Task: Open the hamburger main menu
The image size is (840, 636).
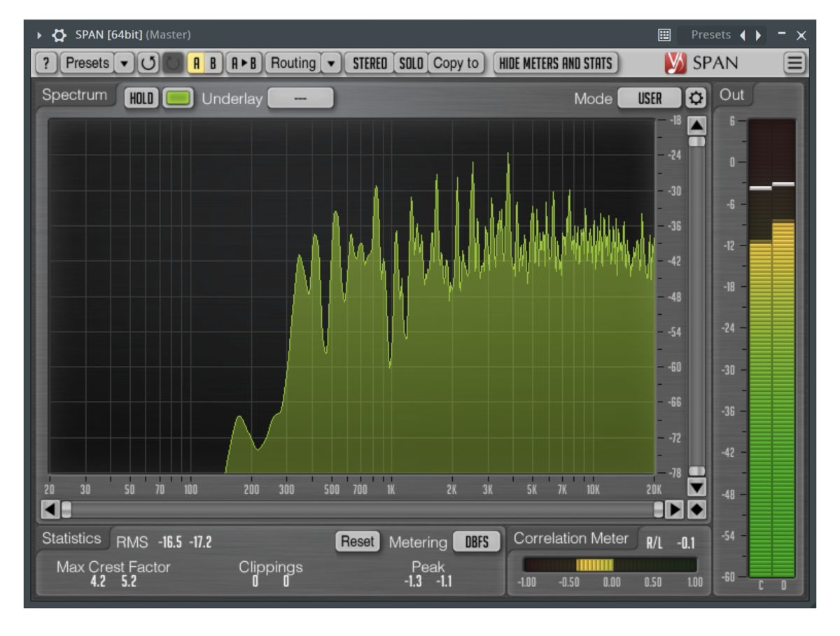Action: pos(794,63)
